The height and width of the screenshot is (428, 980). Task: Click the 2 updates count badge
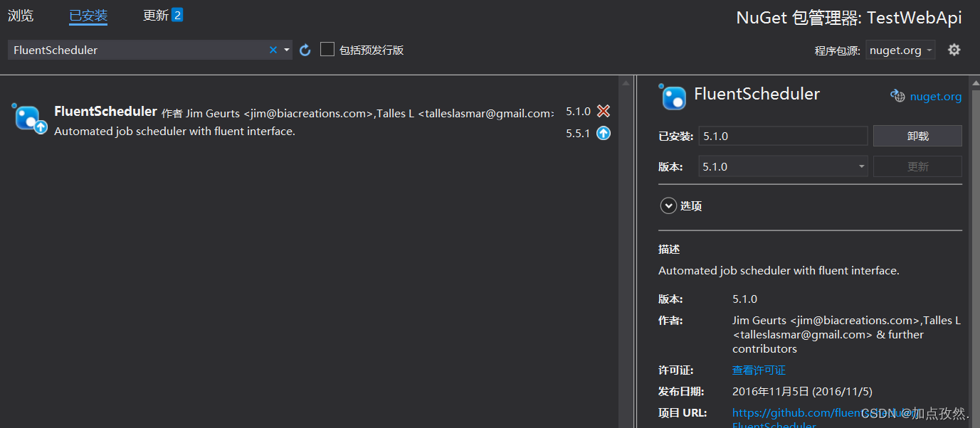(177, 15)
